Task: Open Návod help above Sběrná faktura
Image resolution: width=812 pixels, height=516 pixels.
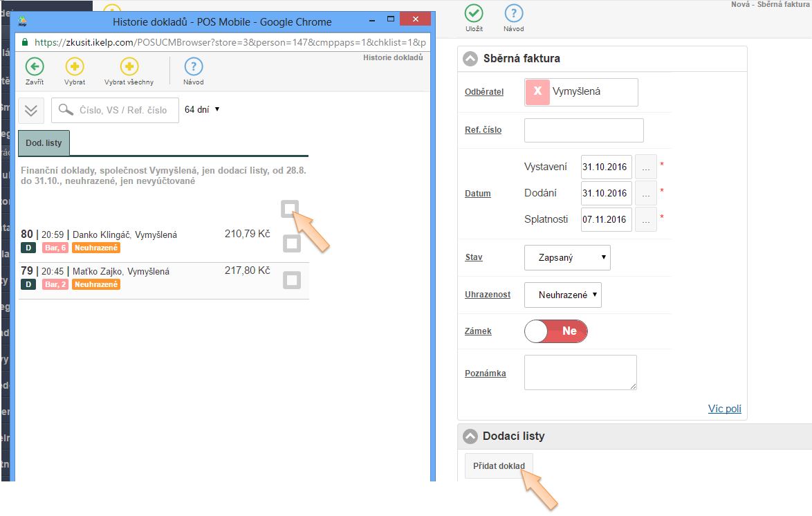Action: point(514,13)
